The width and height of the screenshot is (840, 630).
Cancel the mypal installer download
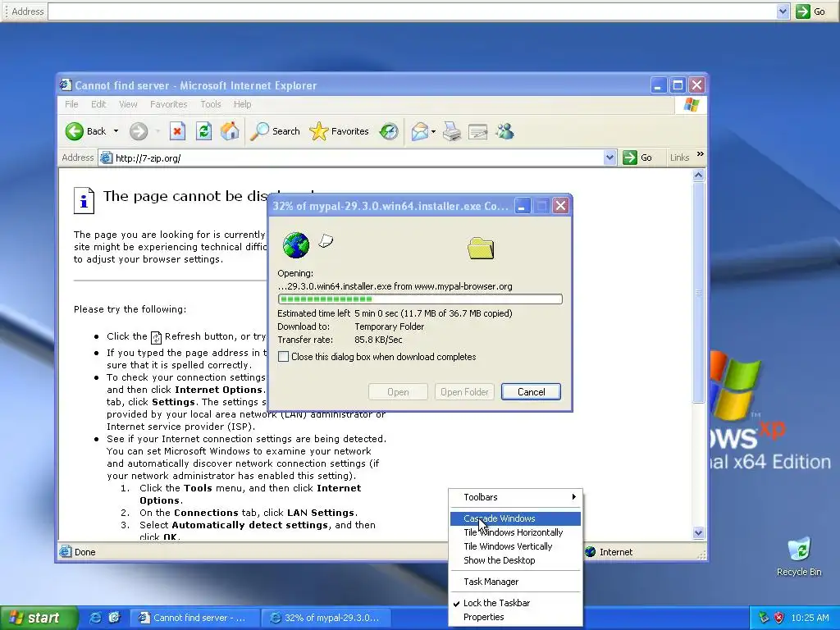(531, 391)
